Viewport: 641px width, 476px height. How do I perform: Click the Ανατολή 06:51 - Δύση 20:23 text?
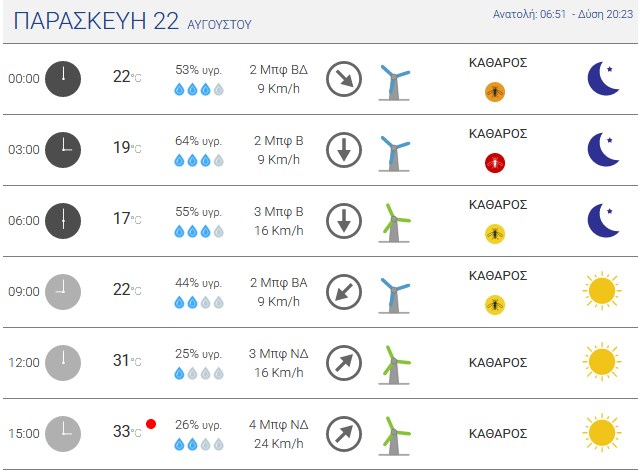point(563,14)
